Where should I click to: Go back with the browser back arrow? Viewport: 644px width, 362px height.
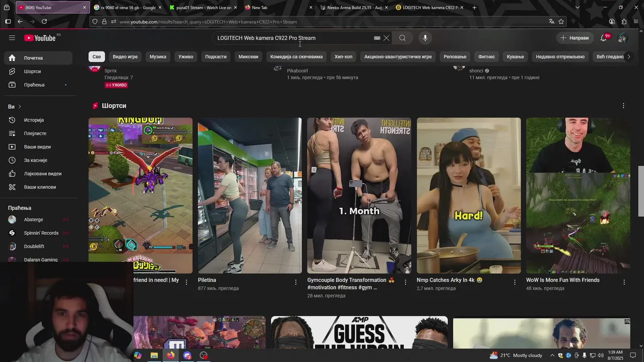(x=20, y=22)
